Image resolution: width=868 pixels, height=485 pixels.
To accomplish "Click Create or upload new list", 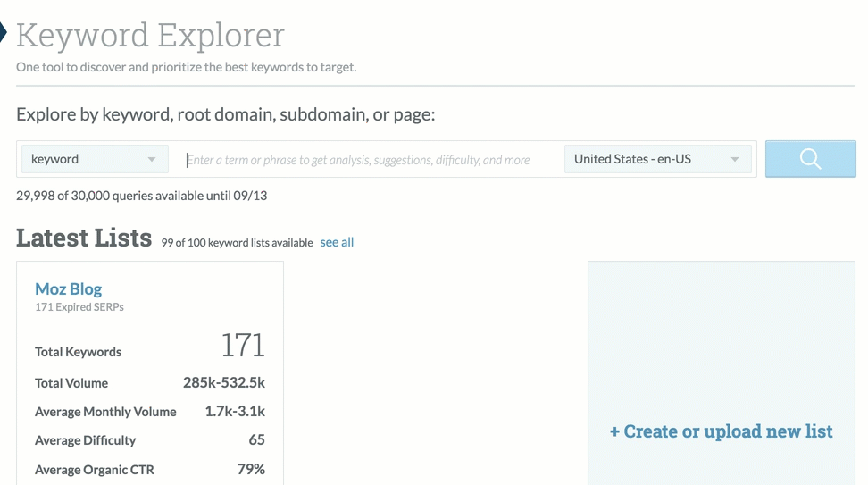I will (x=721, y=431).
